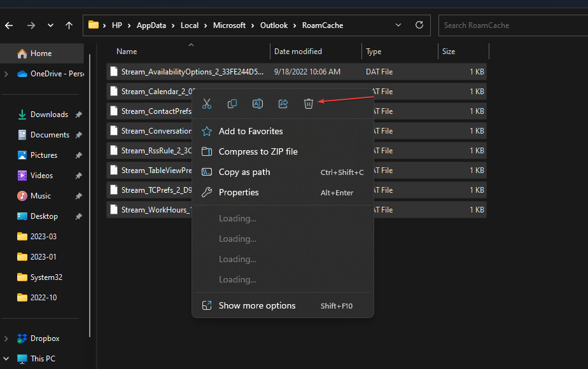This screenshot has height=369, width=588.
Task: Expand the OneDrive tree node
Action: click(x=6, y=74)
